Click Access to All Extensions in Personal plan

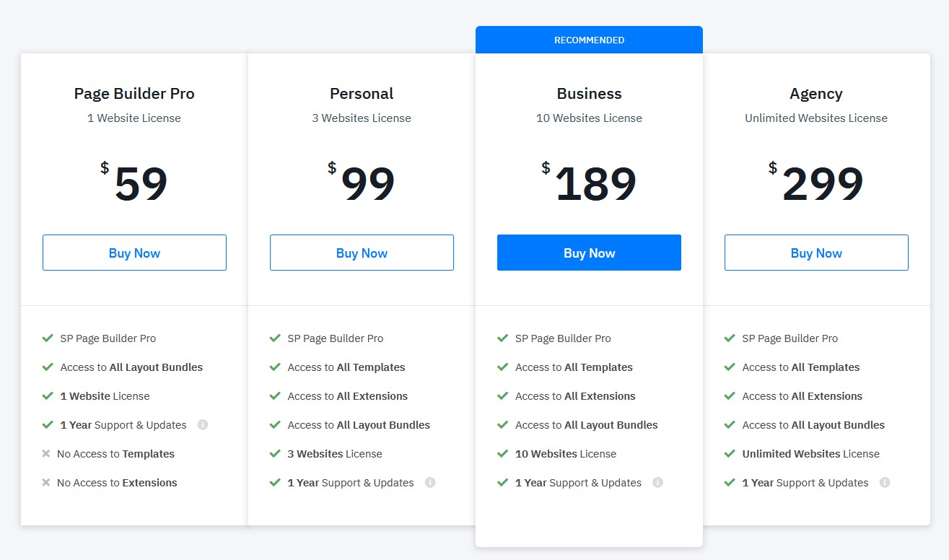point(348,396)
